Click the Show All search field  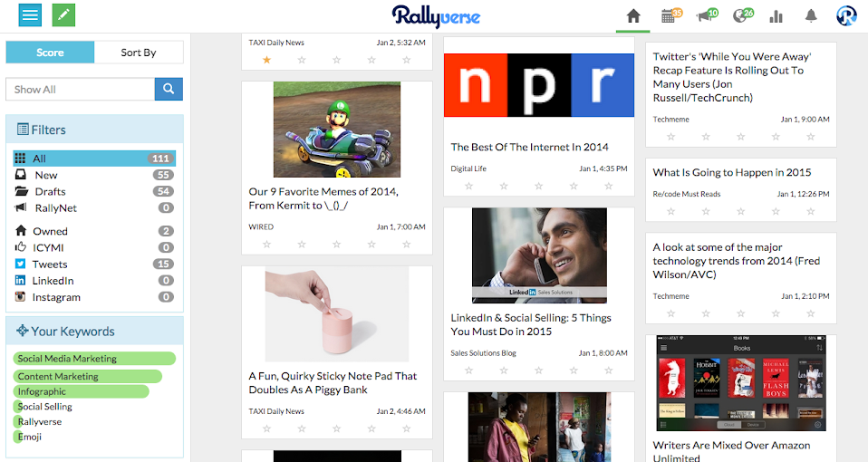(x=81, y=89)
